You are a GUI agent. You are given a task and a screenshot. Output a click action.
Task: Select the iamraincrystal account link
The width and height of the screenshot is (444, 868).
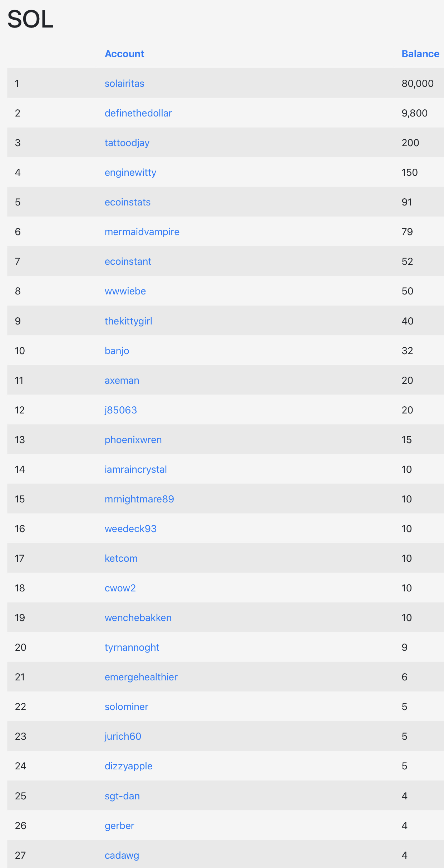135,469
